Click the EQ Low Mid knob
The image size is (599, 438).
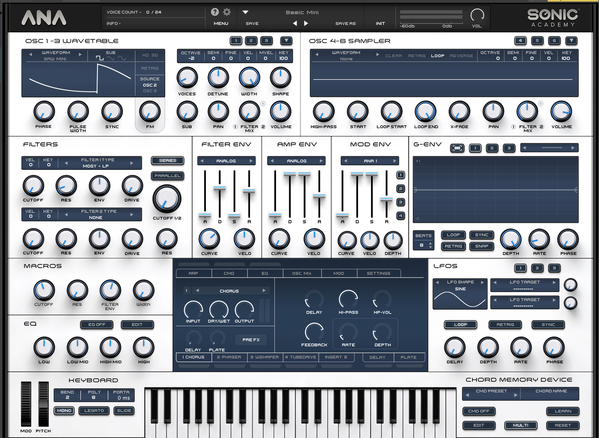pos(78,347)
